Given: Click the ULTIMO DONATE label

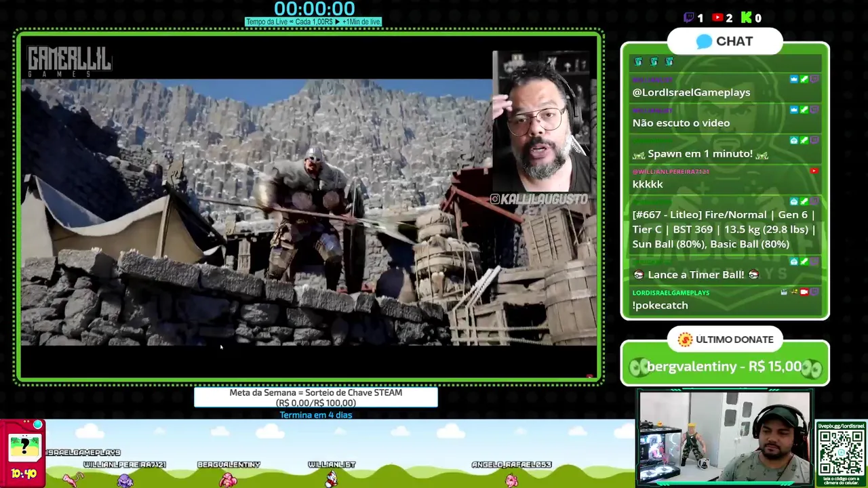Looking at the screenshot, I should (734, 340).
